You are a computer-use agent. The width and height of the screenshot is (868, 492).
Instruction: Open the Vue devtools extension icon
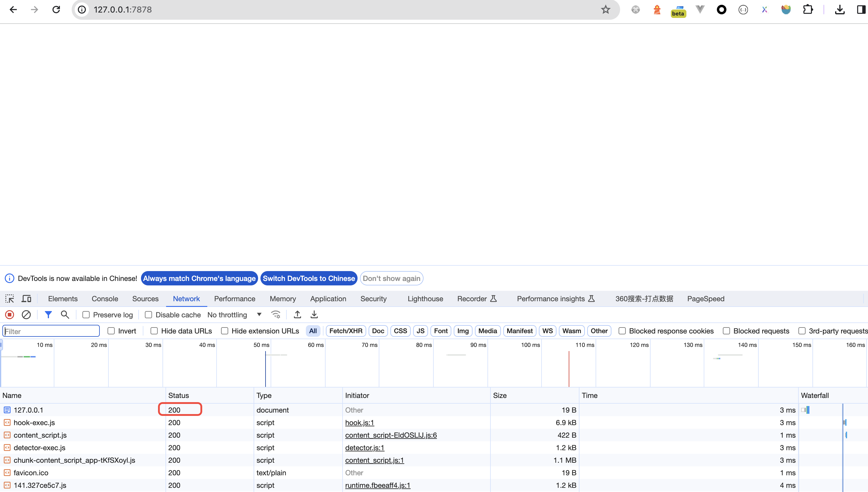click(700, 10)
